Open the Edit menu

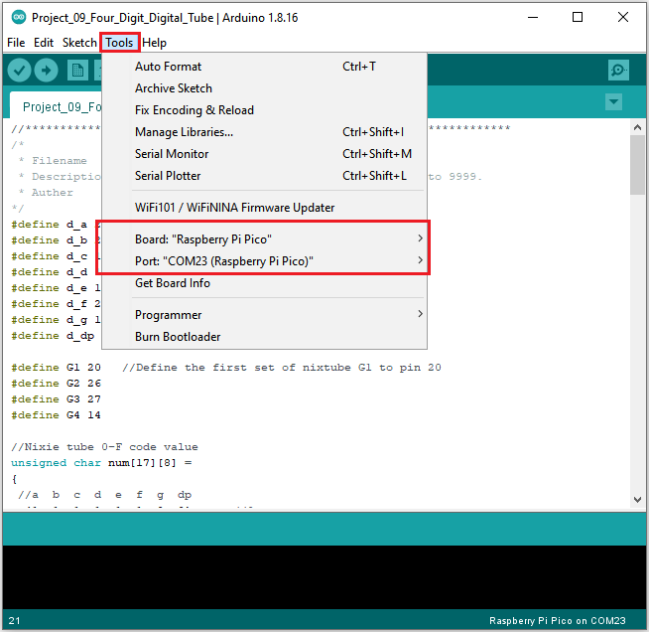point(44,43)
